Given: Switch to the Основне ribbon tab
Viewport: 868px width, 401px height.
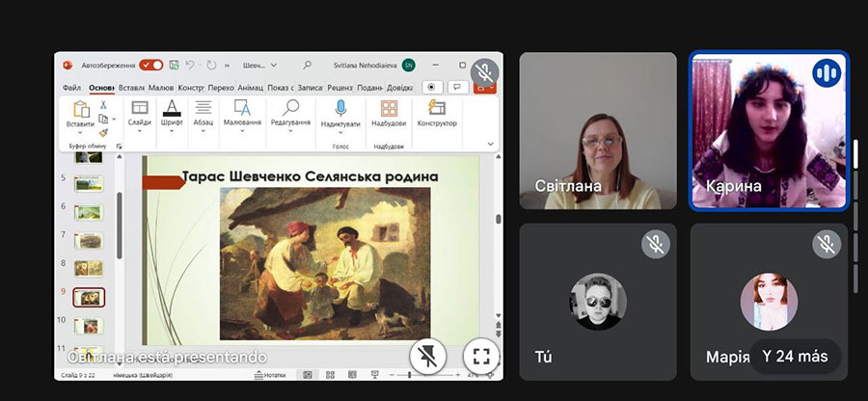Looking at the screenshot, I should pyautogui.click(x=101, y=88).
